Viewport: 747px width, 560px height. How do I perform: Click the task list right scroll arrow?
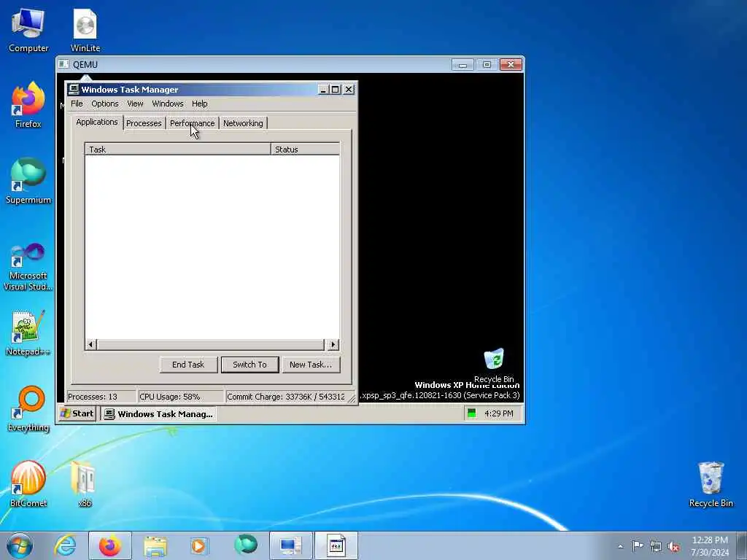(333, 344)
